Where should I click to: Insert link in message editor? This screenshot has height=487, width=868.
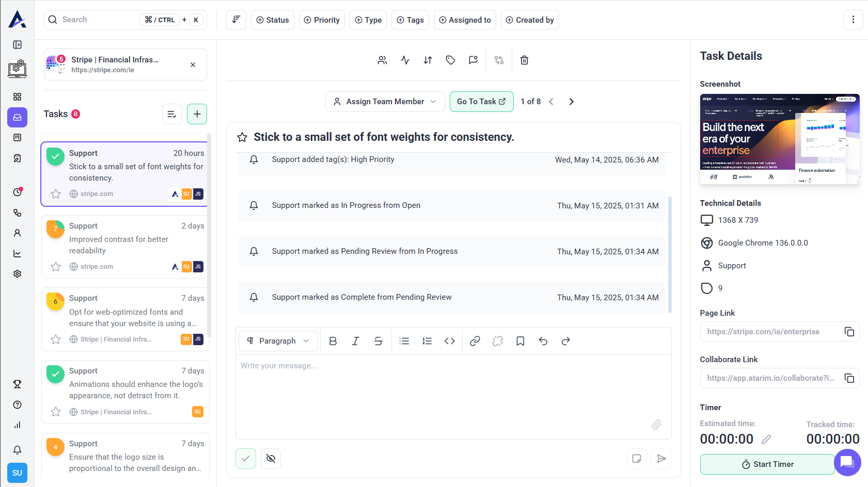pos(475,341)
